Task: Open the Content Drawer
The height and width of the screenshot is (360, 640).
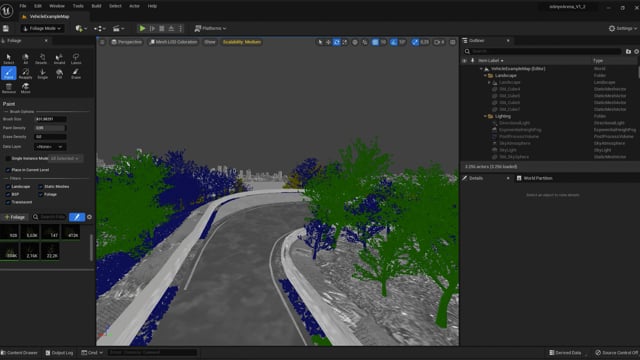Action: click(x=19, y=353)
